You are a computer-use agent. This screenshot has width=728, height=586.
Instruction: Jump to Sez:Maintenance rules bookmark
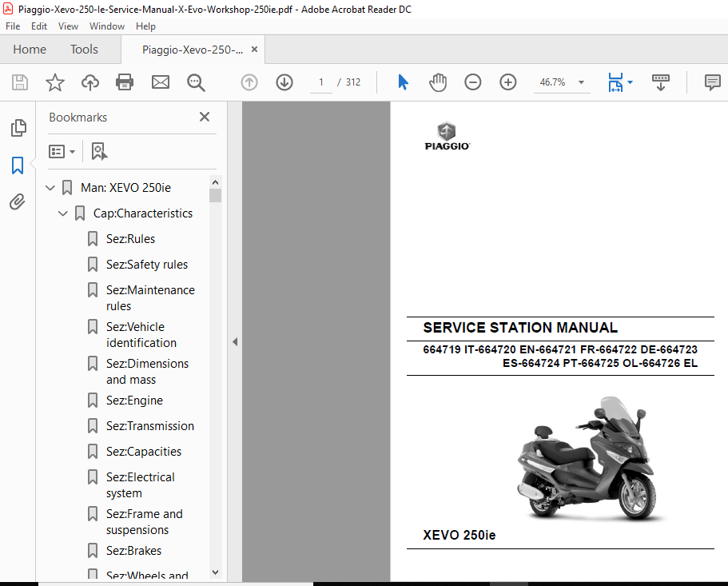pyautogui.click(x=150, y=297)
